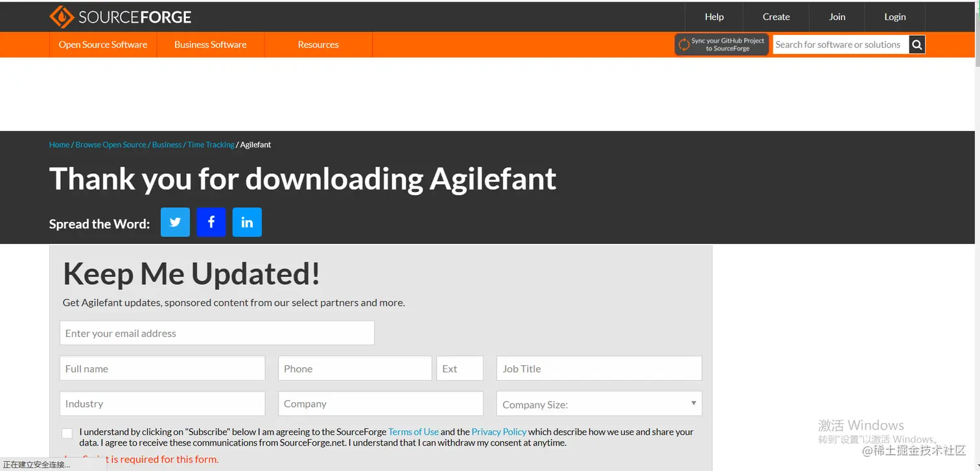Click the Company field
The width and height of the screenshot is (980, 471).
(380, 404)
